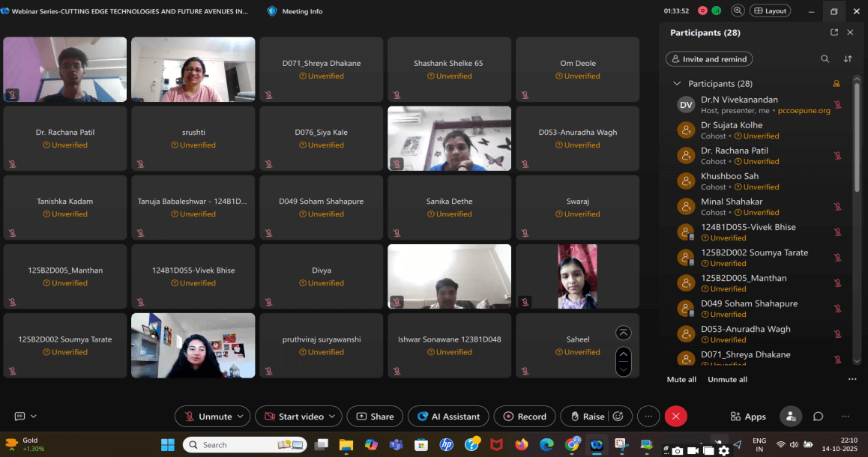The height and width of the screenshot is (457, 868).
Task: Open the Start video options arrow
Action: [333, 417]
